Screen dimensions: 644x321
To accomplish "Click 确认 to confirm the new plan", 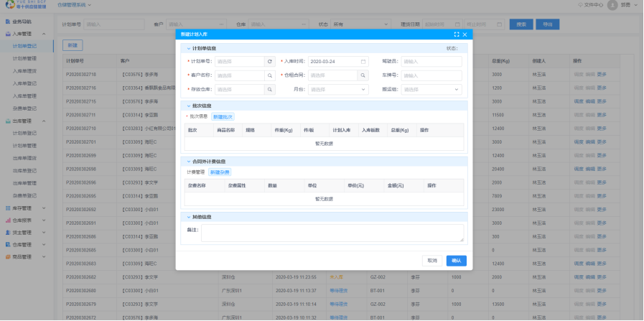I will click(457, 261).
